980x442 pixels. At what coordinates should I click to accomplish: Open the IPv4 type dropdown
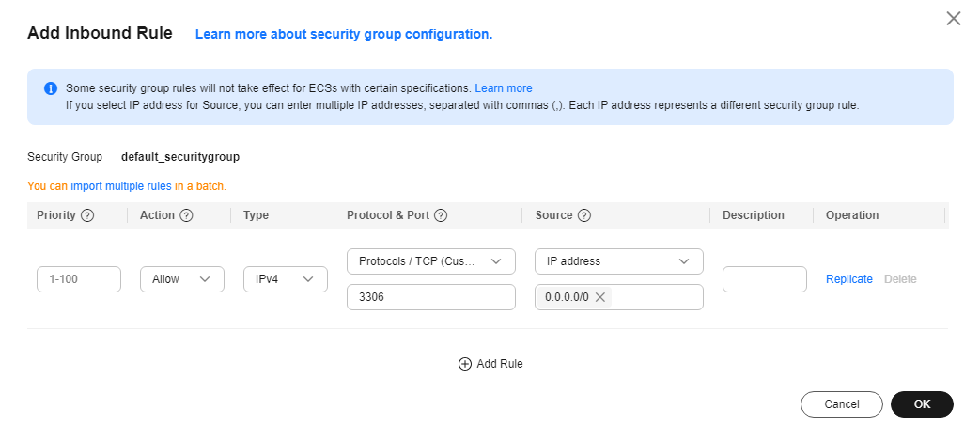pos(286,279)
